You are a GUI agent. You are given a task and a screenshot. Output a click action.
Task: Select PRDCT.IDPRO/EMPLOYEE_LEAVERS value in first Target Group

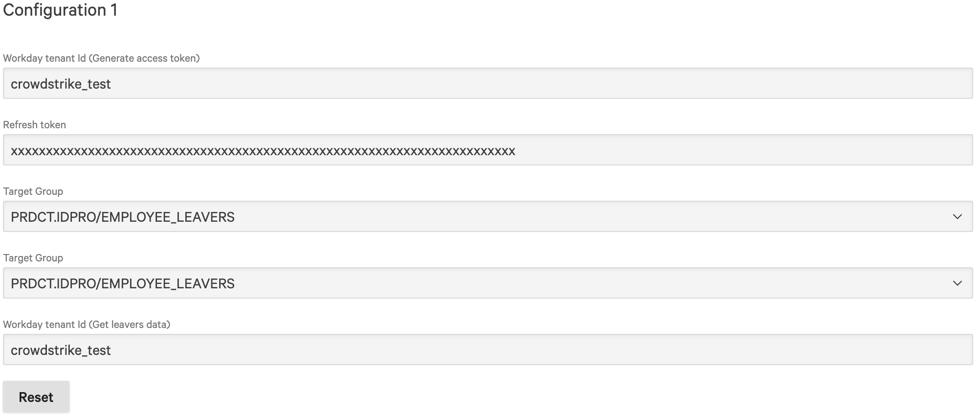[x=123, y=217]
